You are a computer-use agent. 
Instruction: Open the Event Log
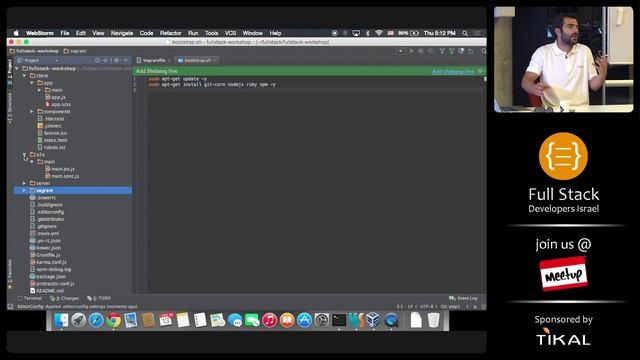[463, 298]
